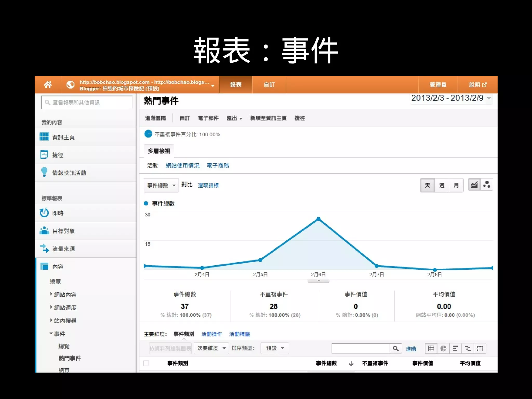Click the 活動操作 dimension link

tap(211, 334)
